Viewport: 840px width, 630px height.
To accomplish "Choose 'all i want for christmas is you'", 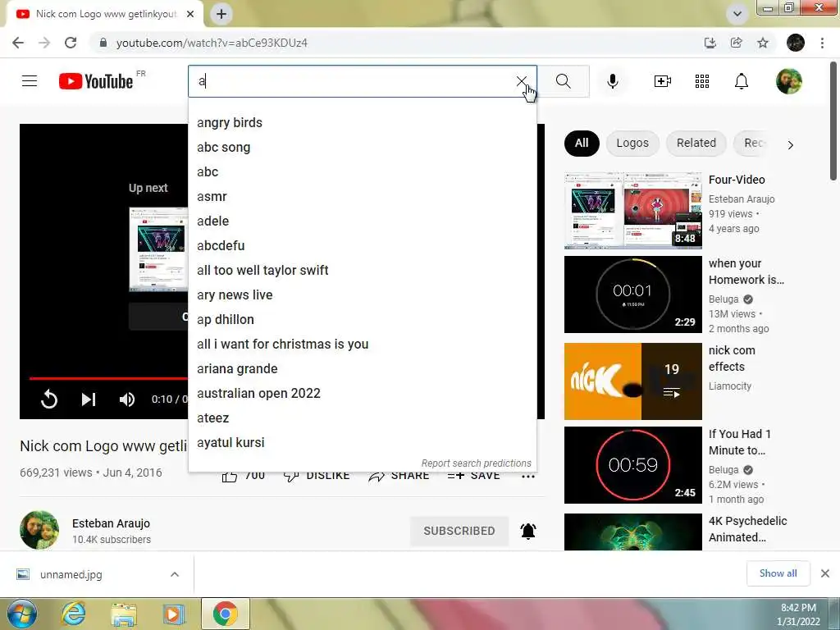I will (x=362, y=345).
